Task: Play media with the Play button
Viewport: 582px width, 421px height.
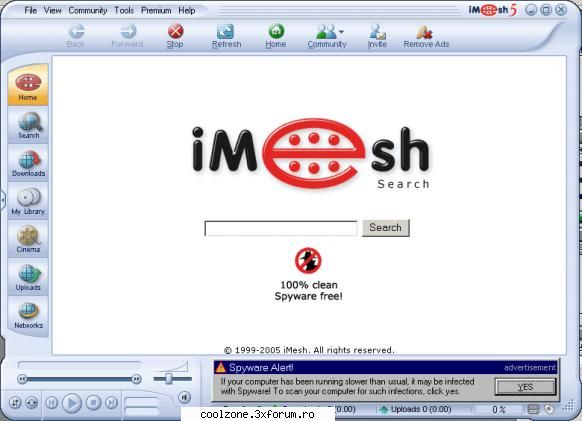Action: click(x=72, y=403)
